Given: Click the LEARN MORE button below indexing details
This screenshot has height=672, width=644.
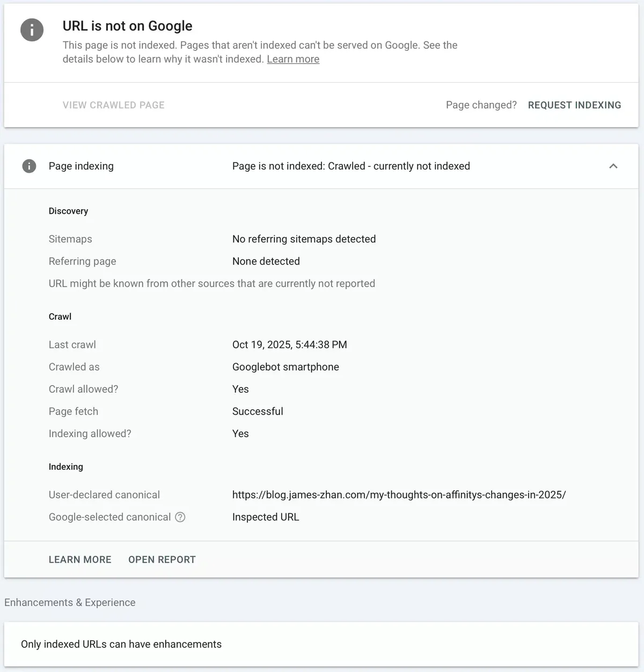Looking at the screenshot, I should coord(80,559).
